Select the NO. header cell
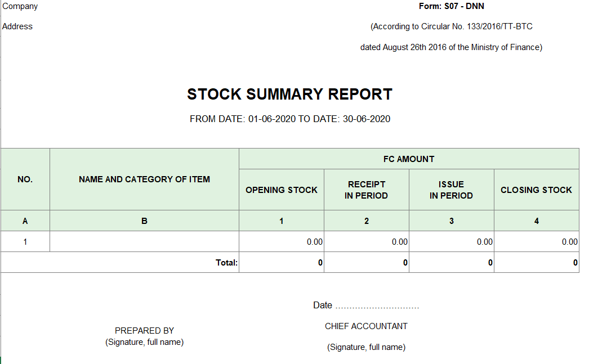This screenshot has height=364, width=589. tap(25, 179)
